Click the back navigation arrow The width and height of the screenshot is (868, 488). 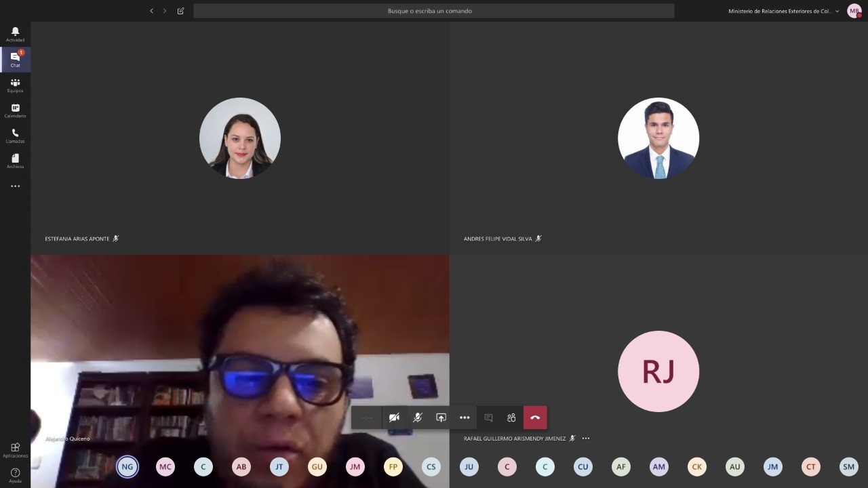tap(151, 11)
